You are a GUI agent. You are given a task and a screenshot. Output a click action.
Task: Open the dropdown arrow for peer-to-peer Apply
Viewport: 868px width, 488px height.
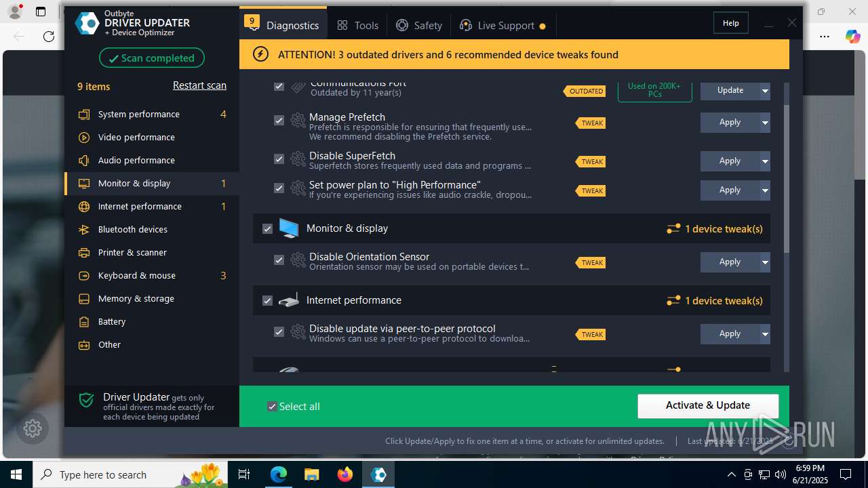tap(765, 334)
